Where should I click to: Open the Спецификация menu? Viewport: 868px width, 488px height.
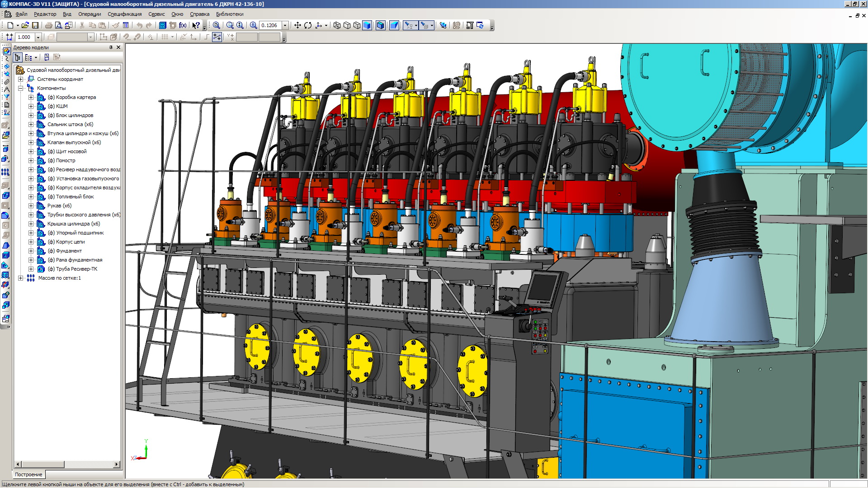click(x=124, y=14)
